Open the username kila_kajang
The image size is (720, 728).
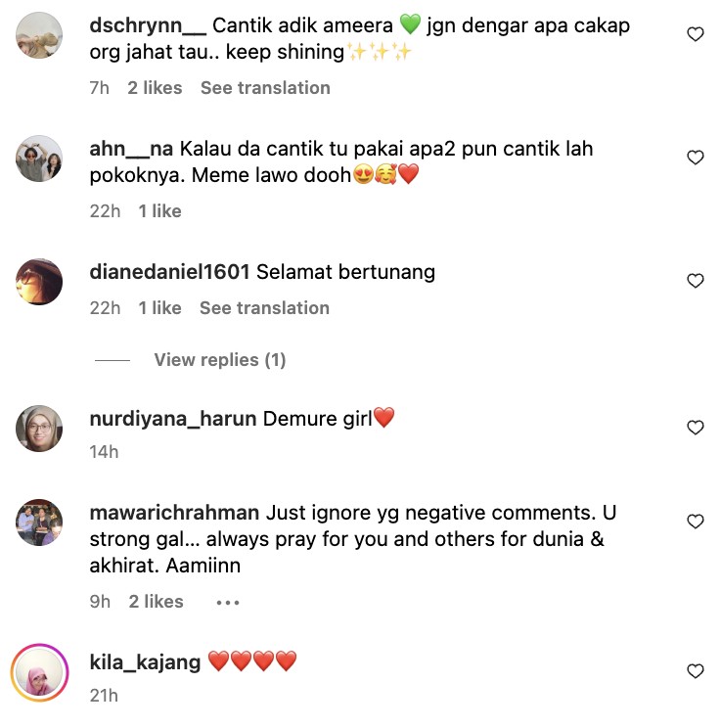pos(145,662)
